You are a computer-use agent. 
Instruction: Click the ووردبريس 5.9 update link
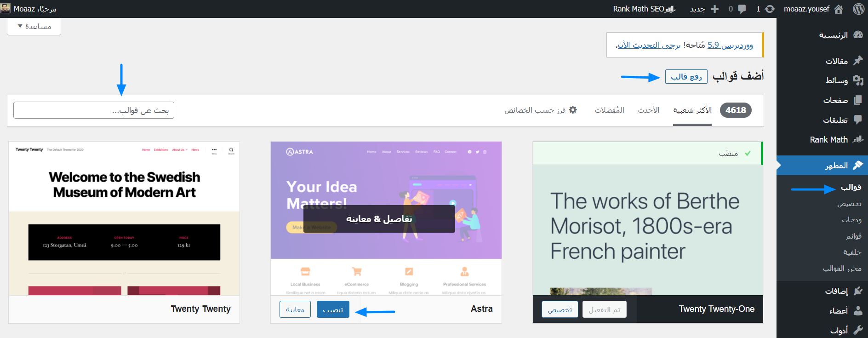(x=730, y=45)
